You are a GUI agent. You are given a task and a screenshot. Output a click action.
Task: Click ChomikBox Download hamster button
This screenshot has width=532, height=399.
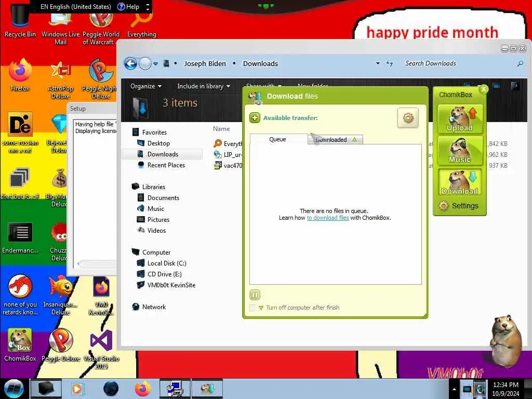460,182
